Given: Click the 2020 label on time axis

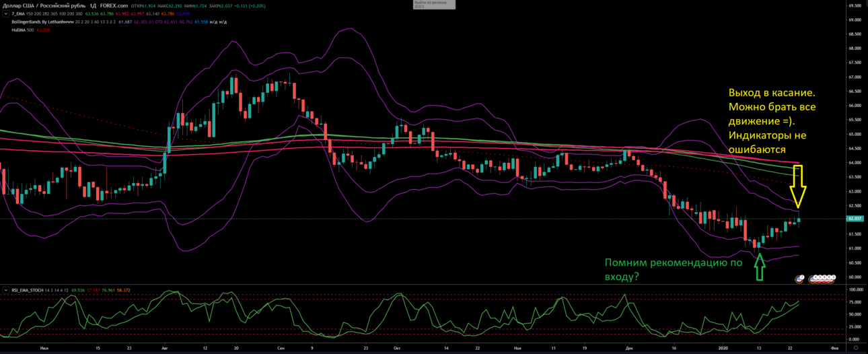Looking at the screenshot, I should click(x=723, y=348).
